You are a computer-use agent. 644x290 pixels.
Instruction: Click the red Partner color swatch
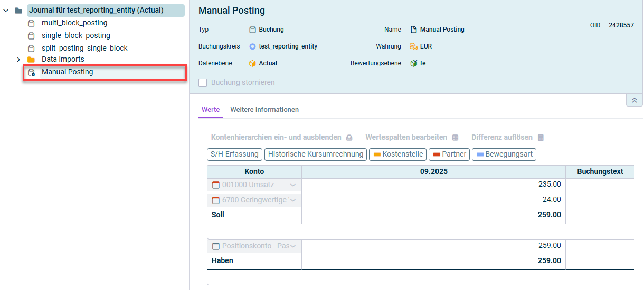click(437, 154)
